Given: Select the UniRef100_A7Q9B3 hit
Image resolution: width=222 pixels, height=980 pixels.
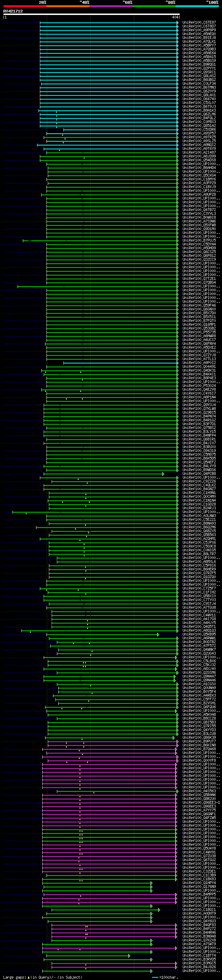Looking at the screenshot, I should coord(199,49).
